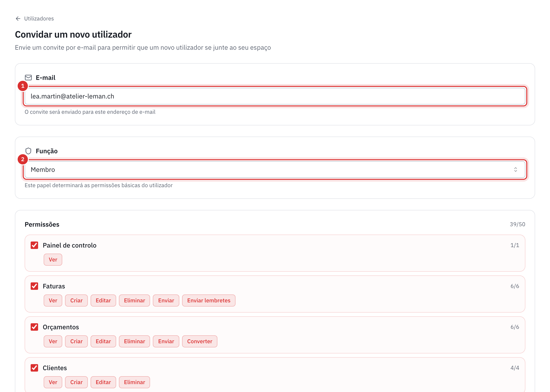Click the back arrow next to Utilizadores
Image resolution: width=550 pixels, height=392 pixels.
(18, 19)
